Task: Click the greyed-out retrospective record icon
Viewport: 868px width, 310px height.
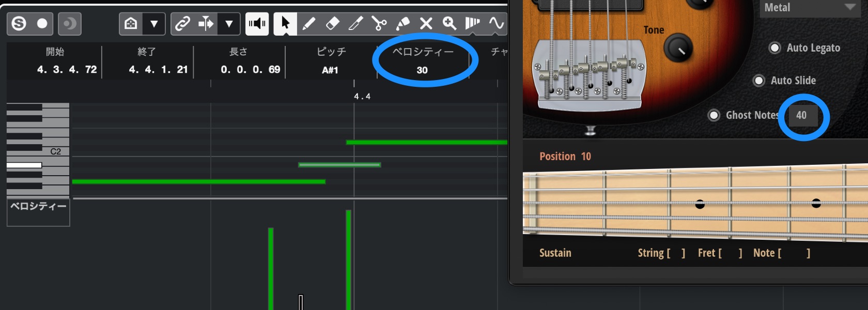Action: pyautogui.click(x=70, y=24)
